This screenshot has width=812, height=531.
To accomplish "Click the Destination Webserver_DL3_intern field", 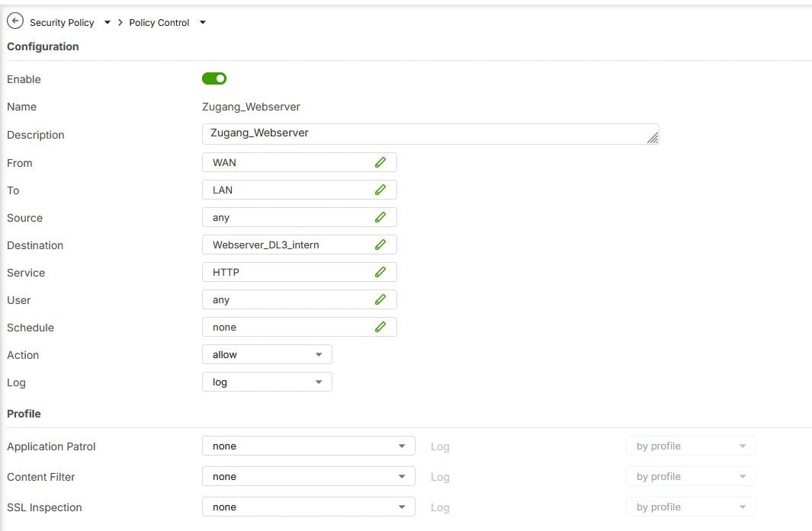I will [286, 245].
